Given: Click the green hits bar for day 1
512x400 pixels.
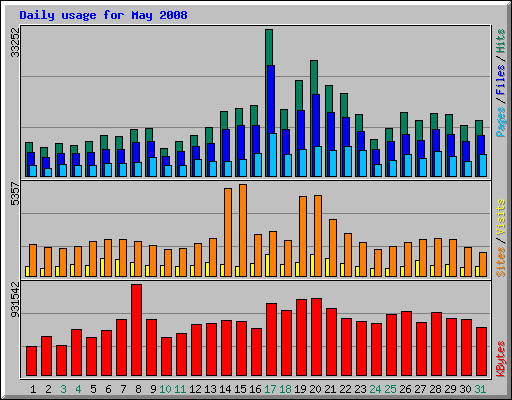Looking at the screenshot, I should pos(29,147).
